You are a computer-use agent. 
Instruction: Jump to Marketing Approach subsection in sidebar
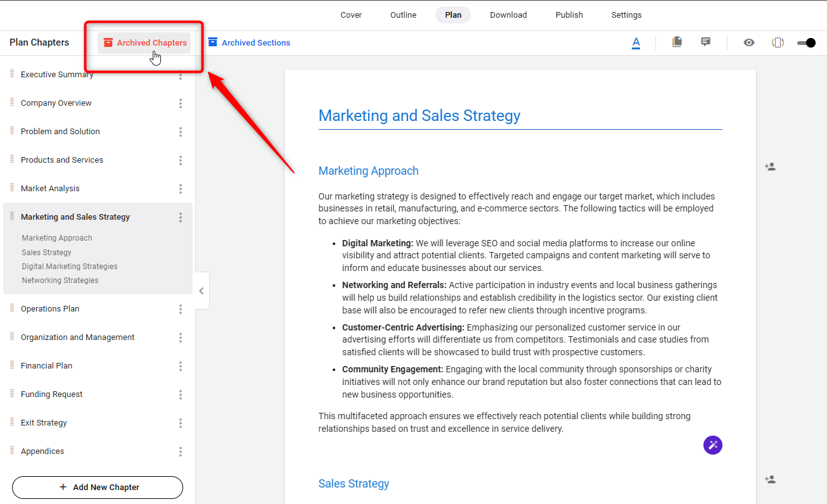point(57,238)
